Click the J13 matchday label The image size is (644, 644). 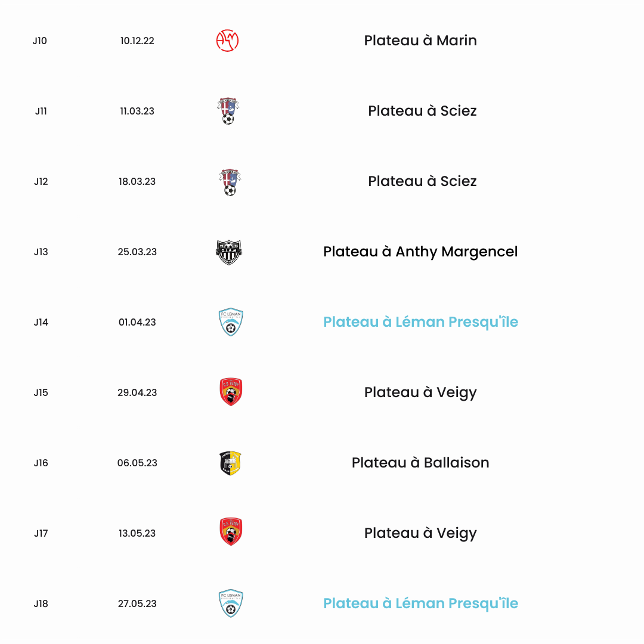[41, 252]
